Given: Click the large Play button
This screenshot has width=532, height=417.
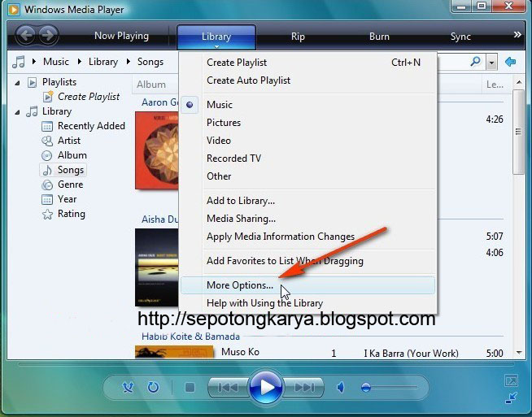Looking at the screenshot, I should coord(266,387).
